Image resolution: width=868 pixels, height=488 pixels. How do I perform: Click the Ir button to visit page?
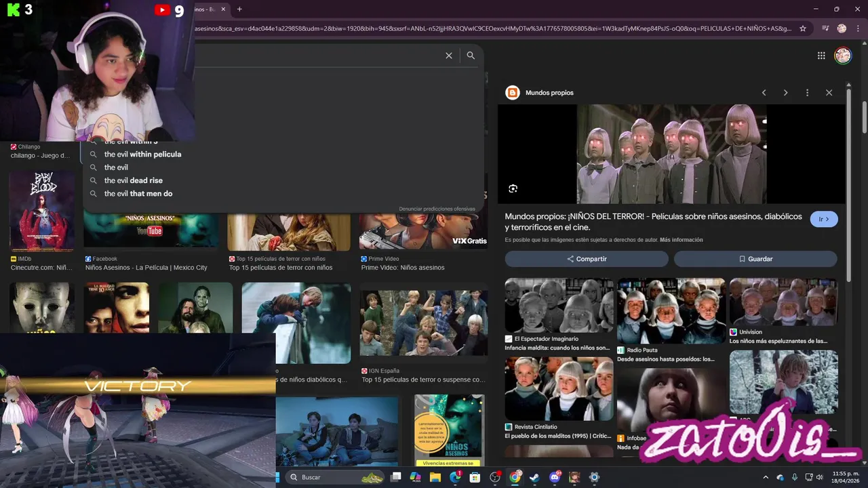[x=824, y=219]
